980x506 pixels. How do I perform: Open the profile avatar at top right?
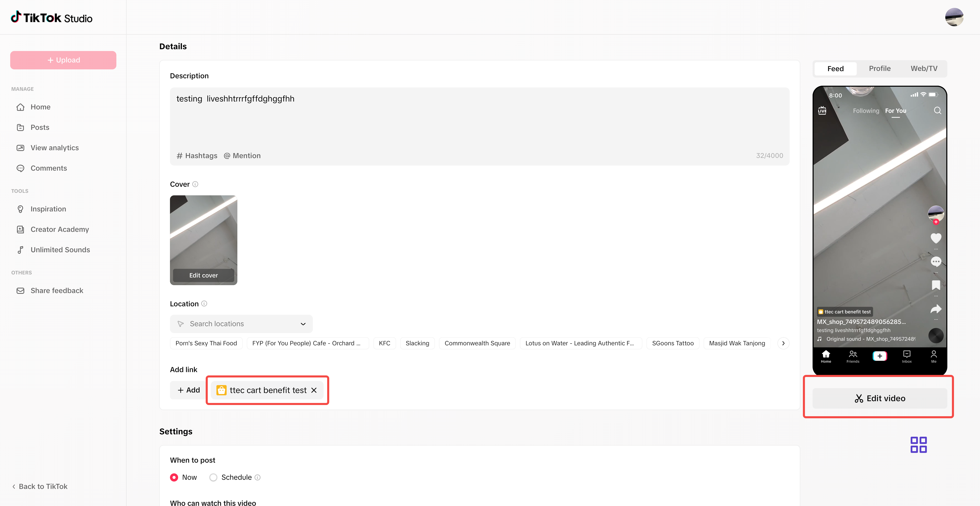(954, 18)
